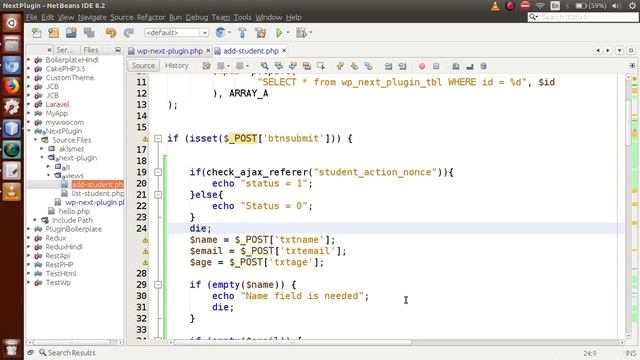Click the editor horizontal scrollbar thumb
Screen dimensions: 640x360
click(293, 342)
